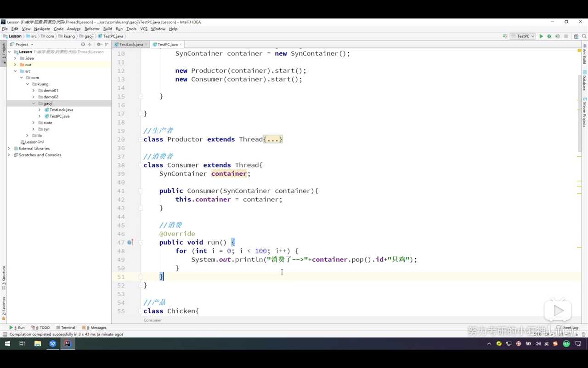Click the grey Stop button in toolbar
588x368 pixels.
tap(566, 36)
